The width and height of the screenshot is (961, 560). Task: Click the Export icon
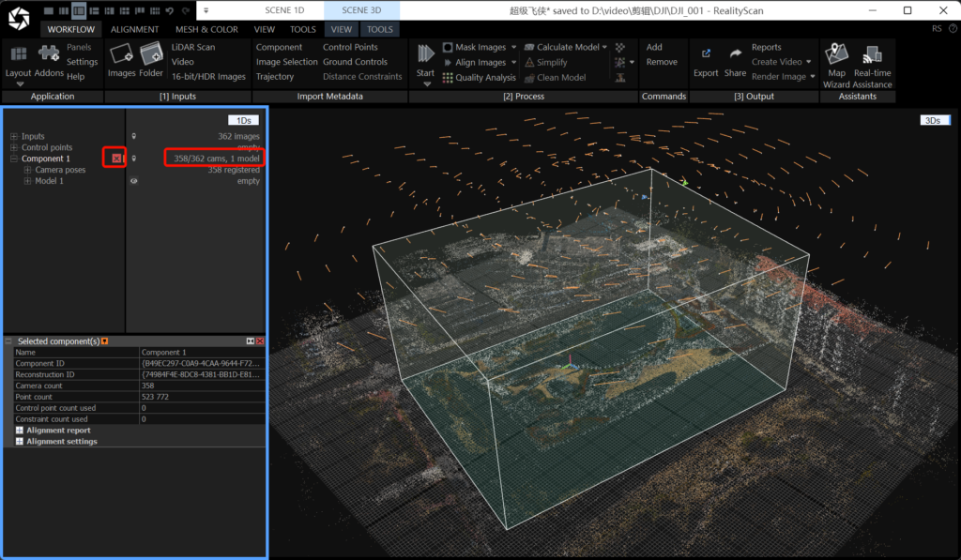706,54
